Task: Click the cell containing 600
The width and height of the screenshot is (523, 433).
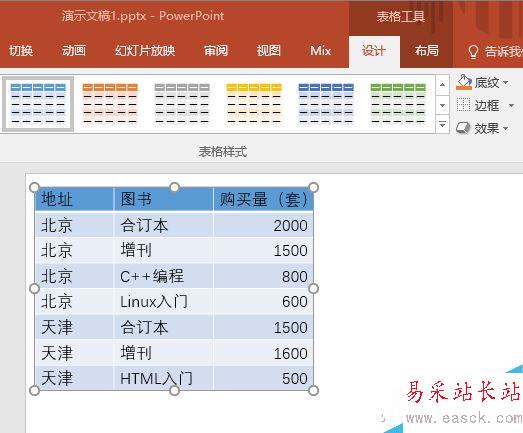Action: [263, 302]
